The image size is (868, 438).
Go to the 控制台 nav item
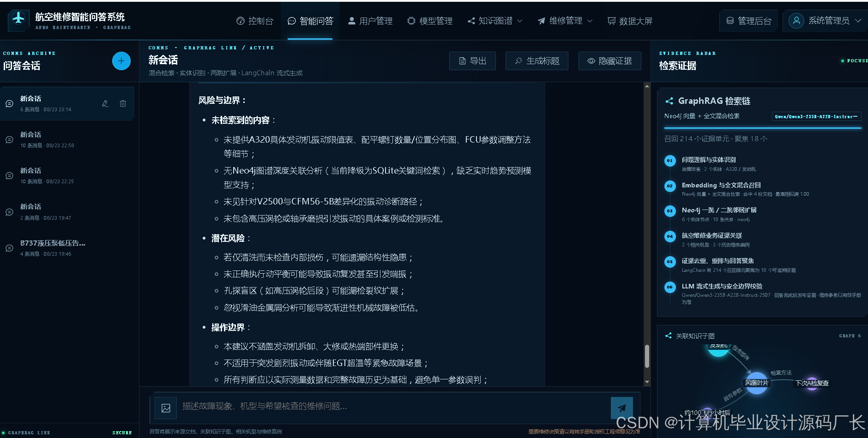tap(255, 21)
